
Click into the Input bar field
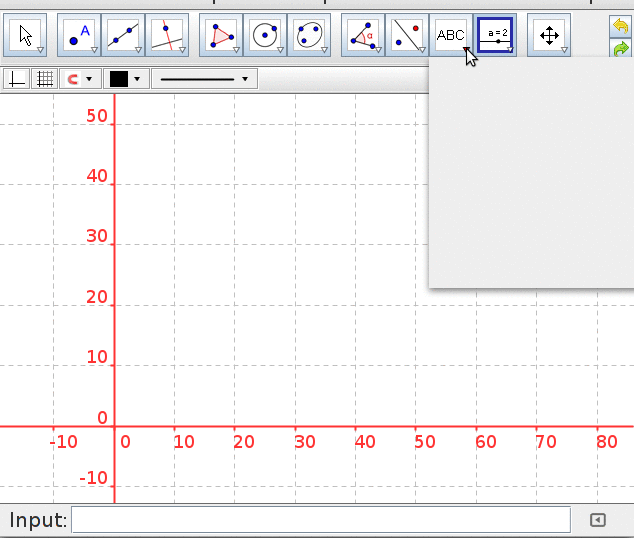click(321, 520)
